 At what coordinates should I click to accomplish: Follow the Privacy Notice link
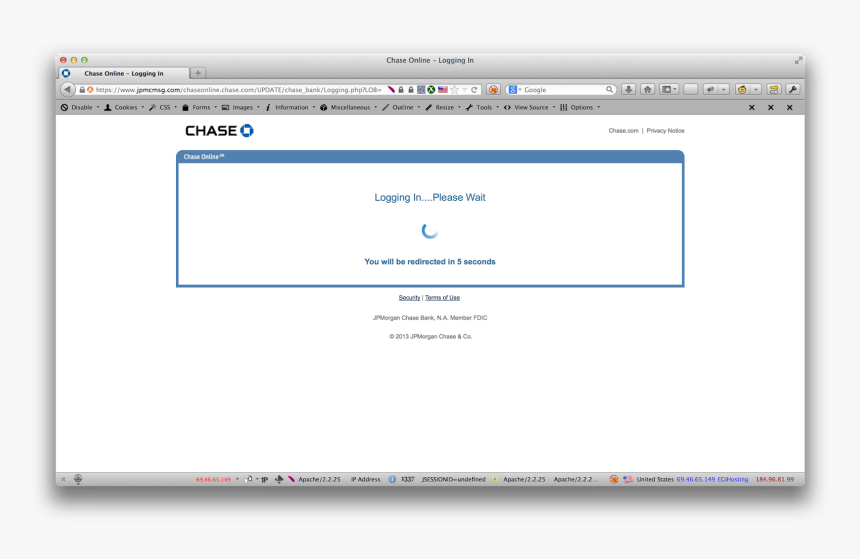click(x=665, y=131)
